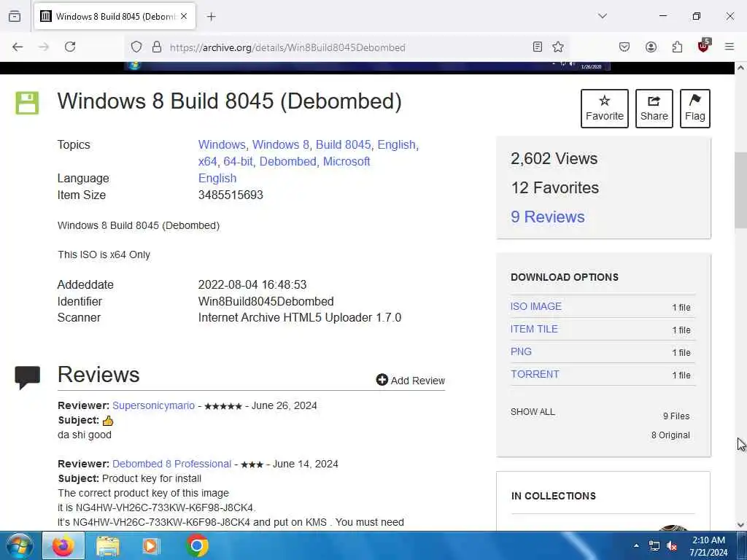Click the scrollbar down arrow
This screenshot has width=747, height=560.
point(740,525)
